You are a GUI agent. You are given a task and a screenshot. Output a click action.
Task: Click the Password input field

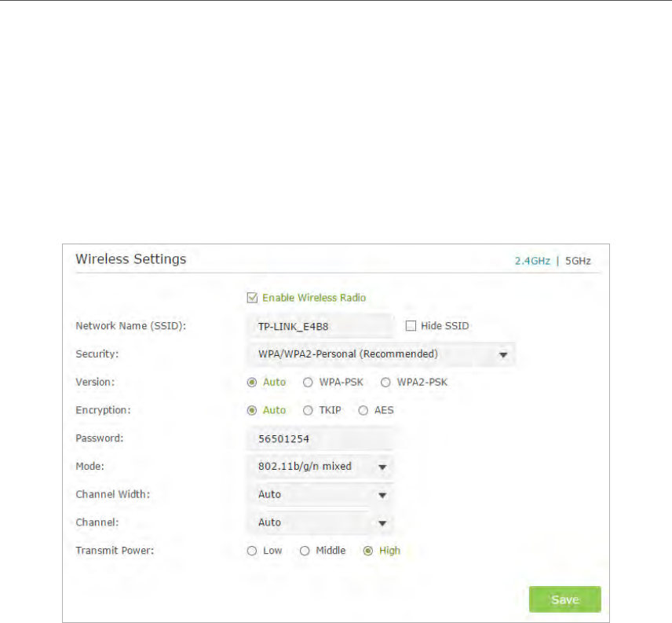(320, 438)
